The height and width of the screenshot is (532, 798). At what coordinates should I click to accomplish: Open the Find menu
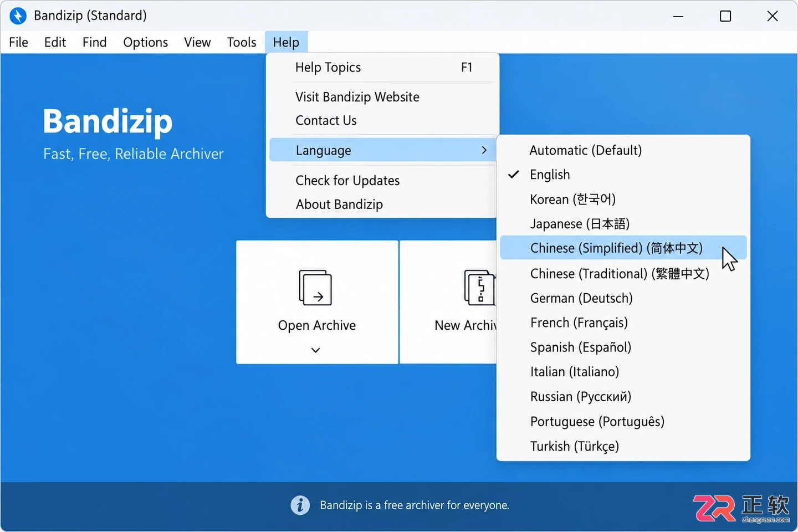click(x=95, y=42)
